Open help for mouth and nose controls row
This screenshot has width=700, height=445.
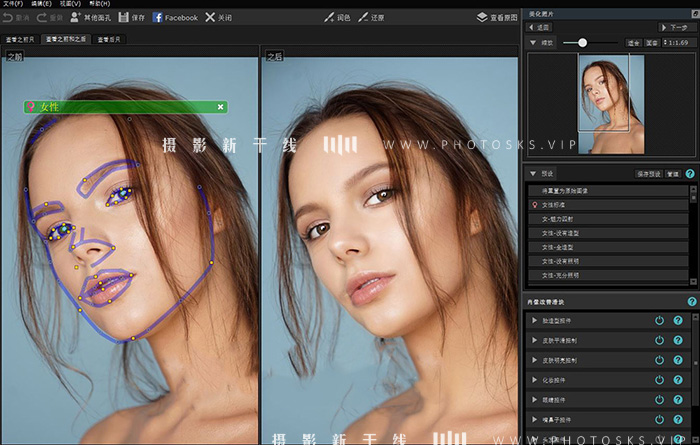tap(678, 419)
